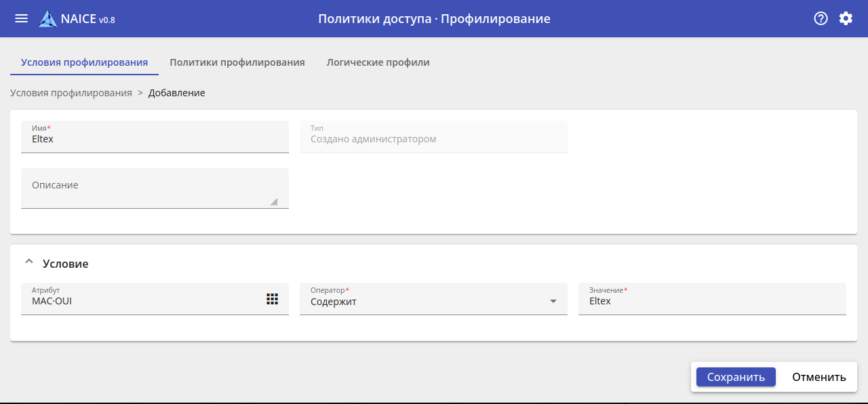Collapse the Условие section chevron
This screenshot has height=404, width=868.
click(28, 263)
